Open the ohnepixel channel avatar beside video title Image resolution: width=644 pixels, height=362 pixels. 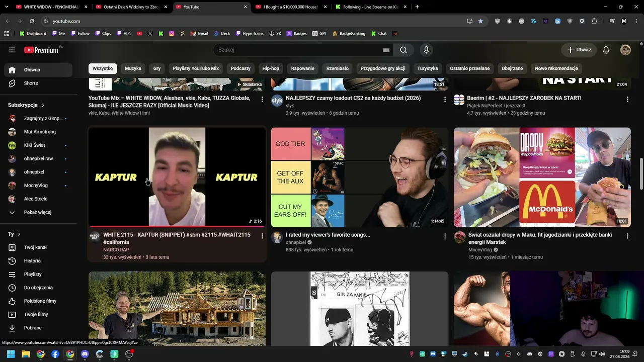tap(277, 238)
